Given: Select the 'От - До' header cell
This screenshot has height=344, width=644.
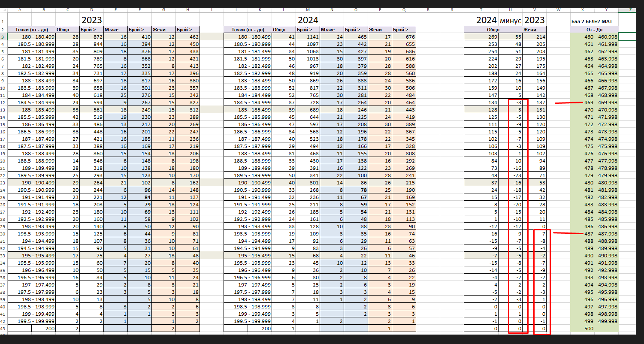Looking at the screenshot, I should coord(594,30).
